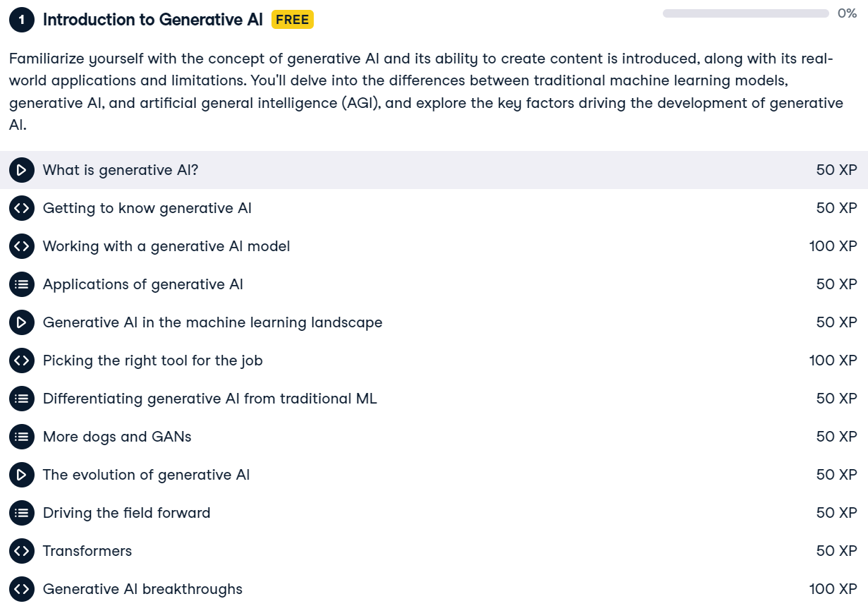This screenshot has height=606, width=868.
Task: Click the quiz icon beside "Driving the field forward"
Action: pos(22,513)
